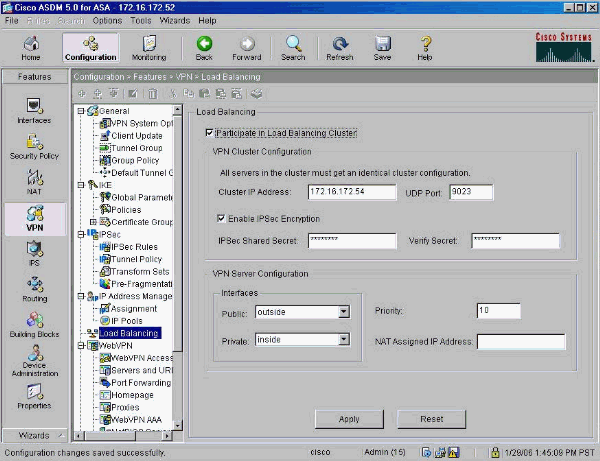Click the yellow warning icon in status bar
The width and height of the screenshot is (600, 461).
tap(453, 453)
